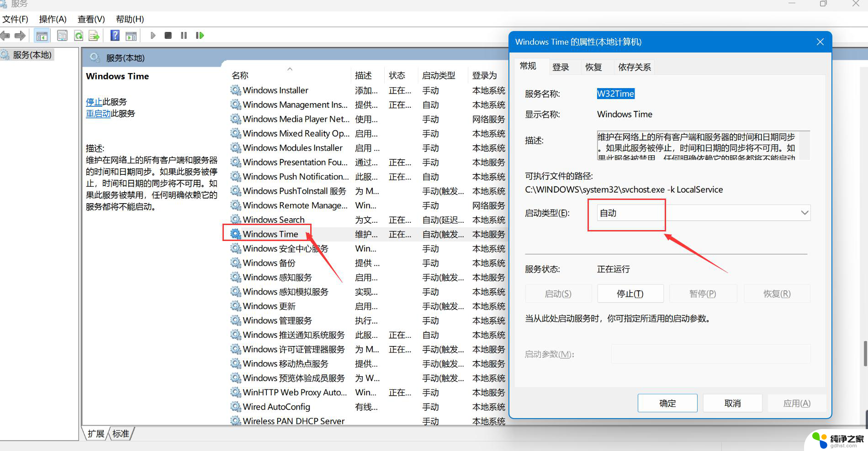Open the 操作(A) menu
This screenshot has width=868, height=451.
[53, 19]
